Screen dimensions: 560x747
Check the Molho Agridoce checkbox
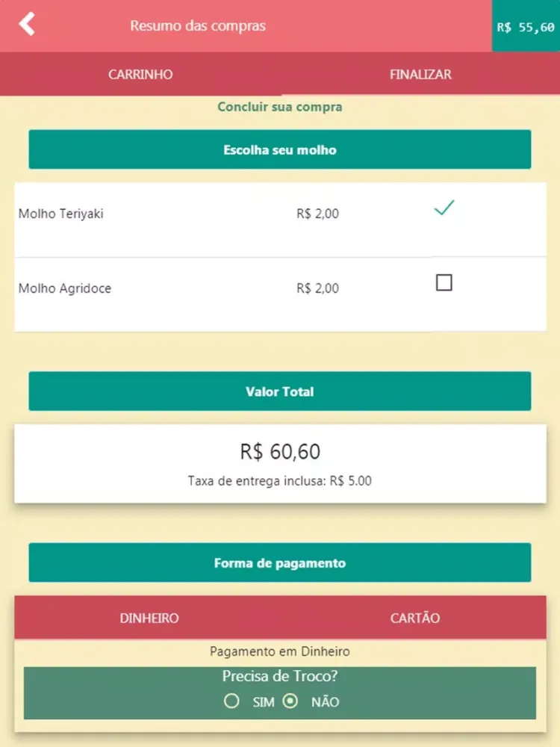coord(444,283)
